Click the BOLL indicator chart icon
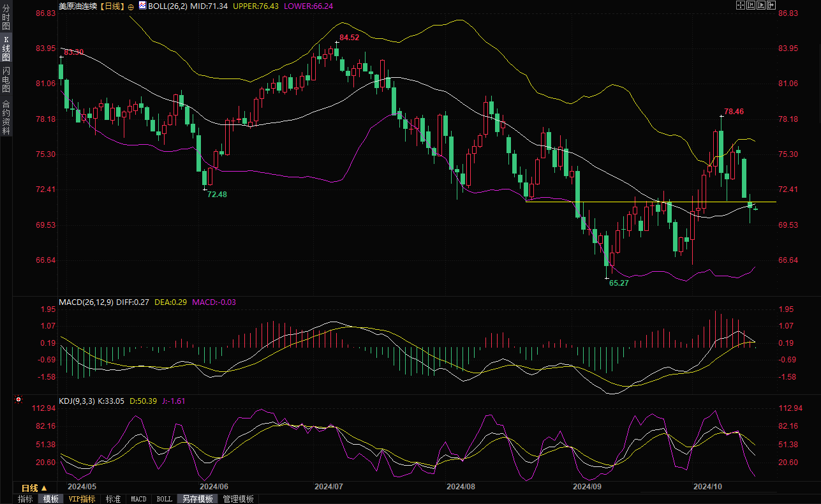Screen dimensions: 821x504 142,6
